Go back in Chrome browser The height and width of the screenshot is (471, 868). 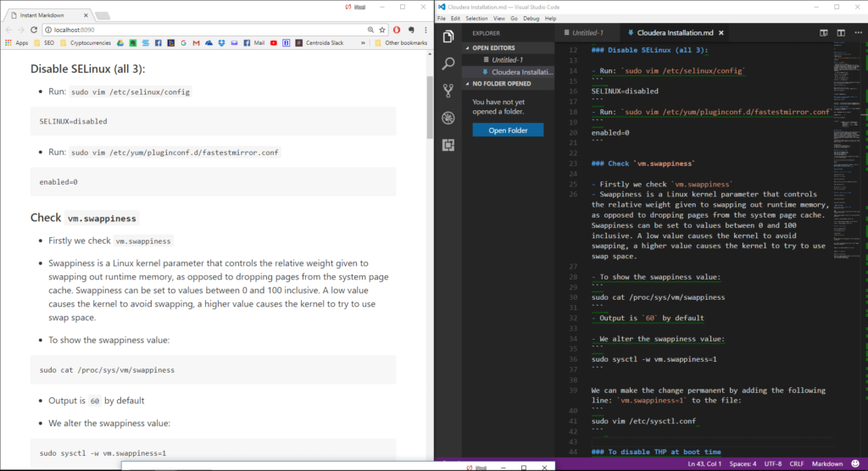pos(8,30)
